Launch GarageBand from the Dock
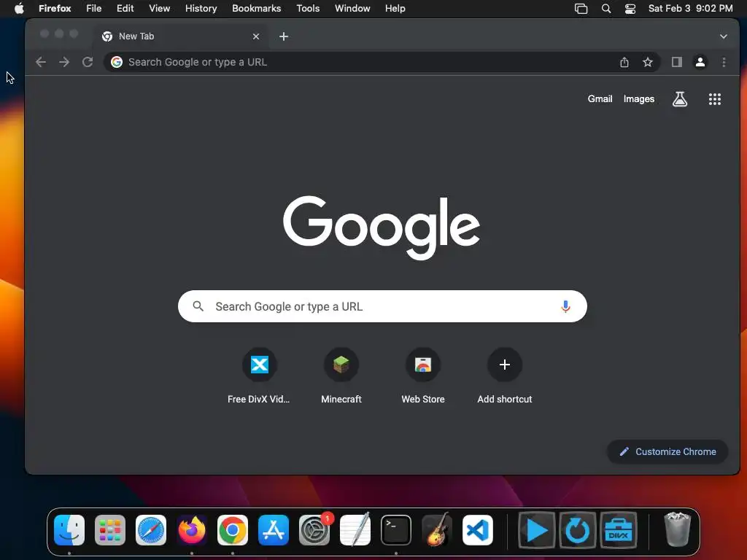This screenshot has height=560, width=747. click(x=437, y=529)
